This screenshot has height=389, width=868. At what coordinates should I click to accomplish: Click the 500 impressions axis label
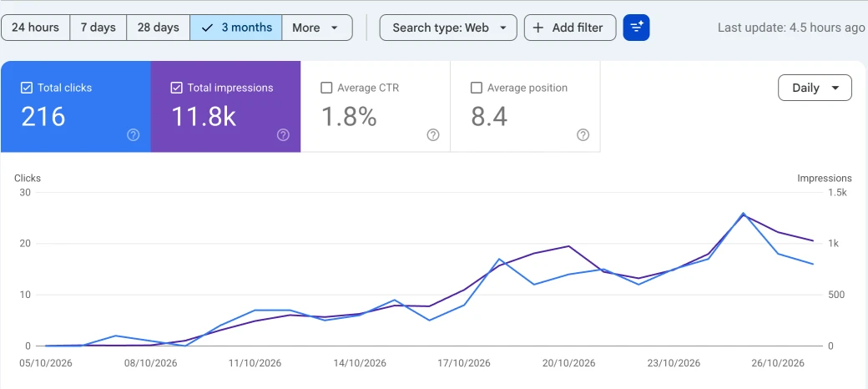tap(836, 295)
